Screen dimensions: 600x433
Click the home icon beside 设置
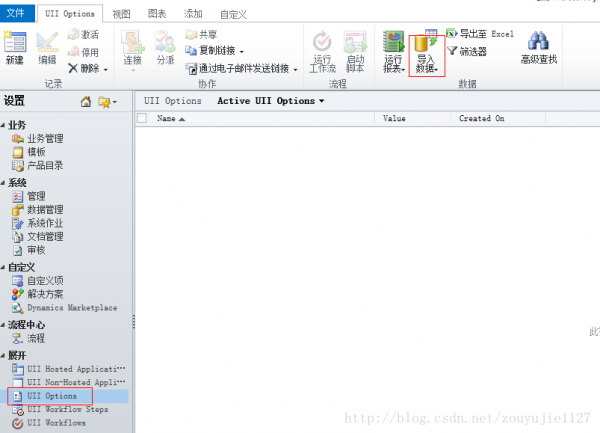tap(86, 102)
